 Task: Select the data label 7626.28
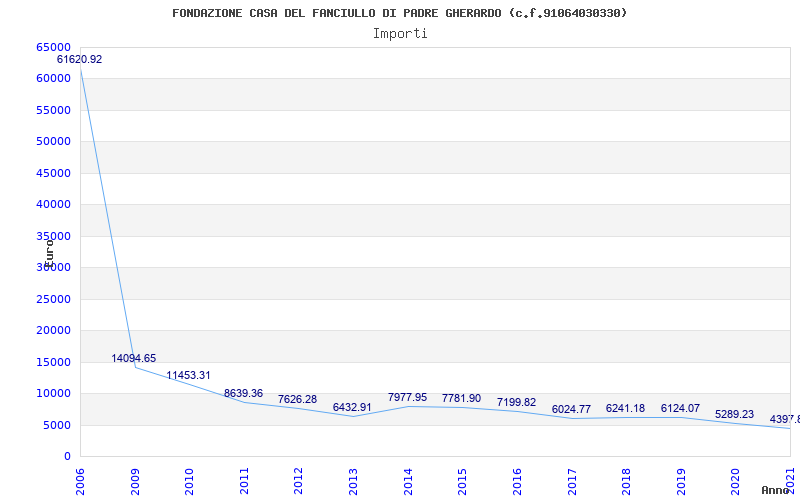(297, 399)
